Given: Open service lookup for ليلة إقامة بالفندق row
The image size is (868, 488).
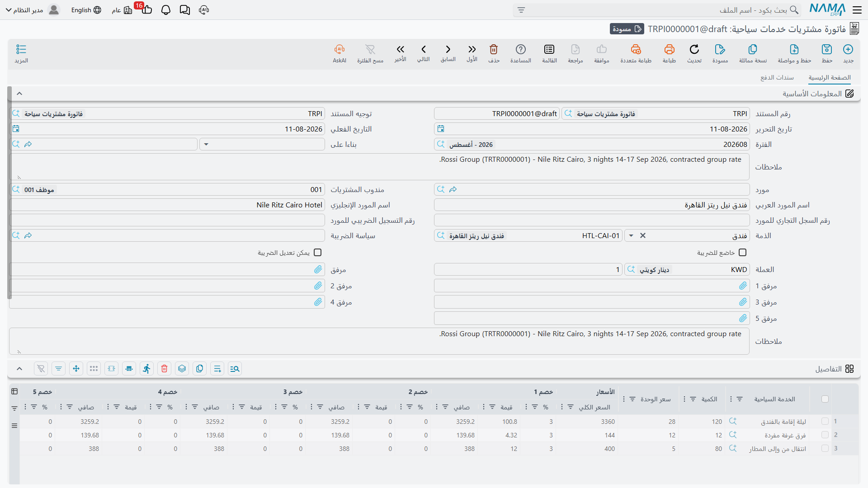Looking at the screenshot, I should click(733, 421).
